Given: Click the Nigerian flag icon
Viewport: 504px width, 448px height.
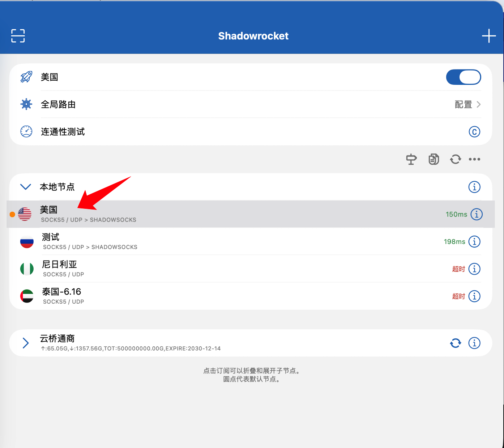Looking at the screenshot, I should tap(27, 269).
